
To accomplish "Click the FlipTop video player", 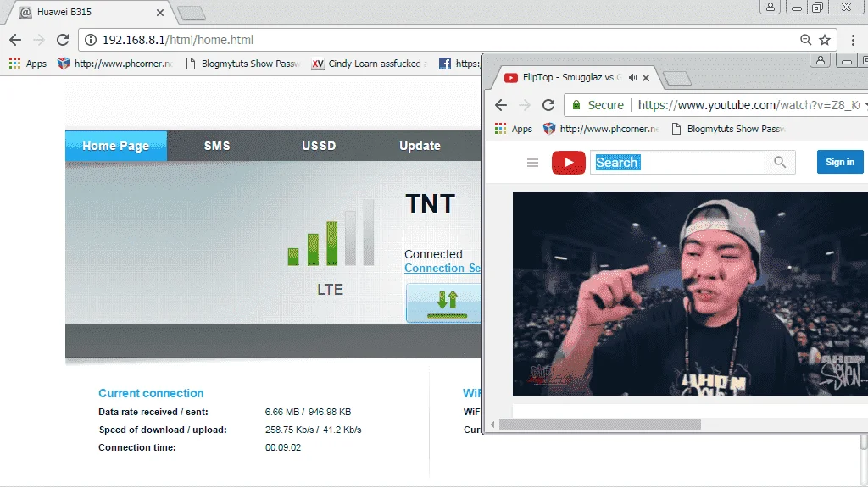I will tap(690, 294).
